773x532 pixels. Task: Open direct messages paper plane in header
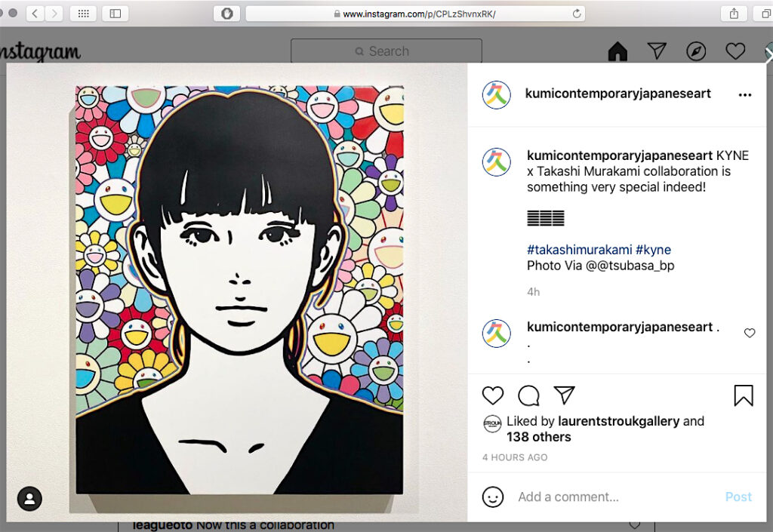coord(657,51)
